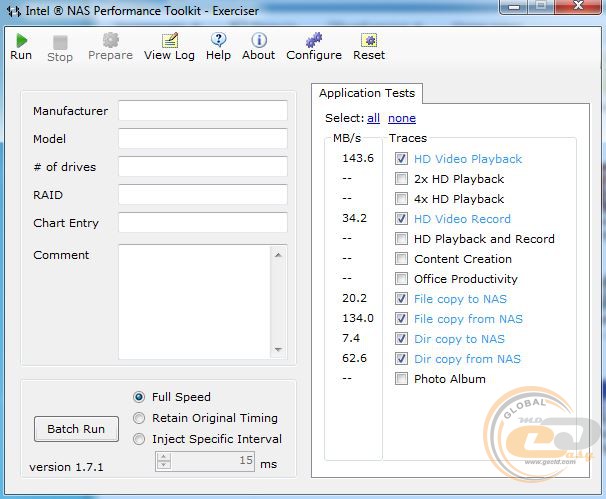Check HD Playback and Record
Viewport: 606px width, 499px height.
[401, 238]
